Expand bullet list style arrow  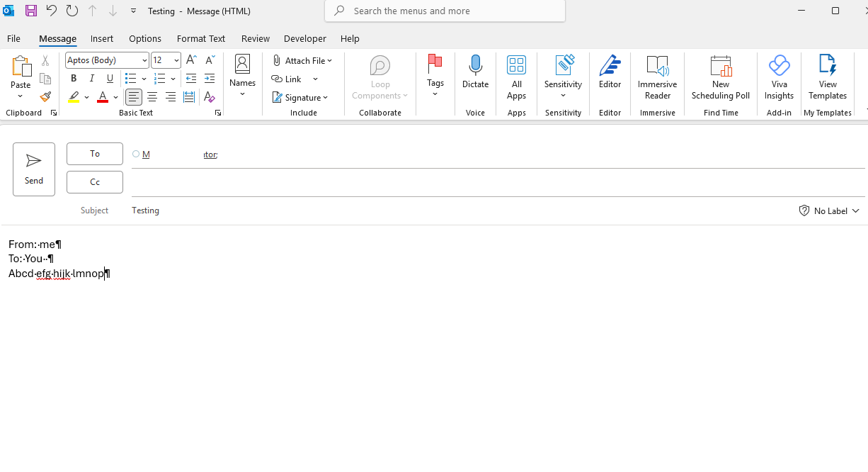[x=144, y=79]
